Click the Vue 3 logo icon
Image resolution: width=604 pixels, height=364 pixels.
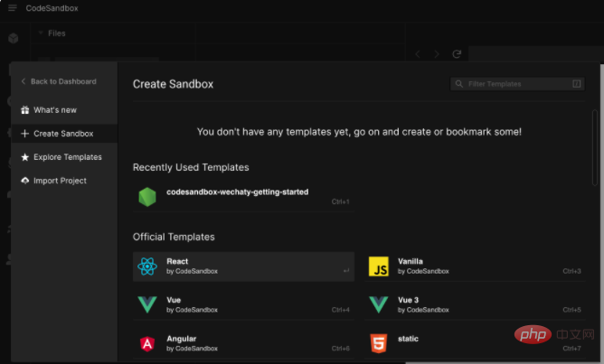[x=379, y=304]
